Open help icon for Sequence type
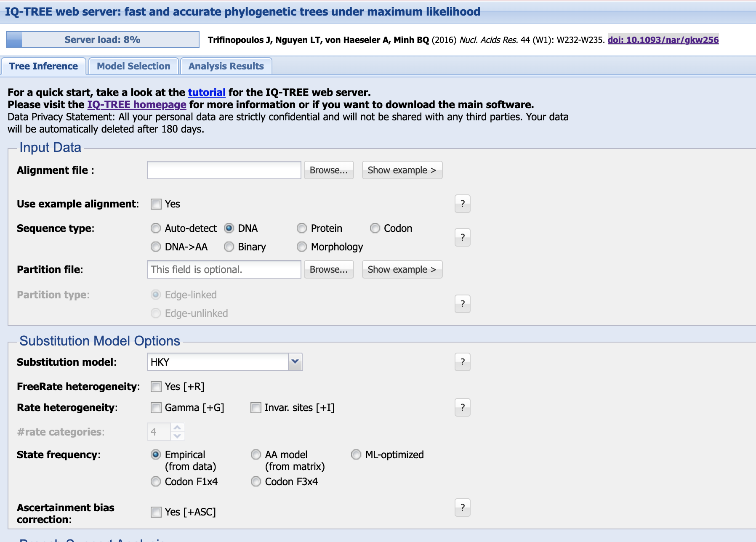Screen dimensions: 756x542 pos(462,237)
